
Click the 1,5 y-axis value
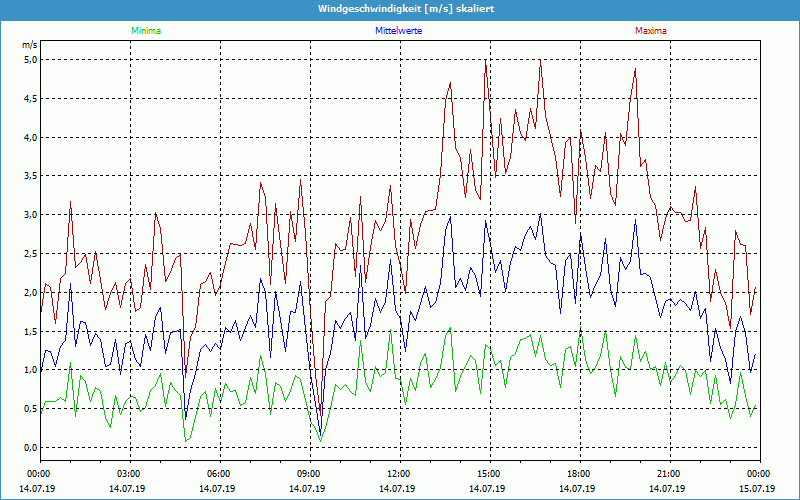coord(31,331)
